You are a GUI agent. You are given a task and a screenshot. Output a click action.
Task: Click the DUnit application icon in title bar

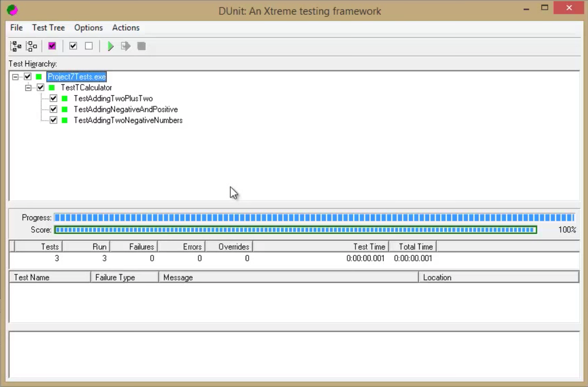[12, 10]
